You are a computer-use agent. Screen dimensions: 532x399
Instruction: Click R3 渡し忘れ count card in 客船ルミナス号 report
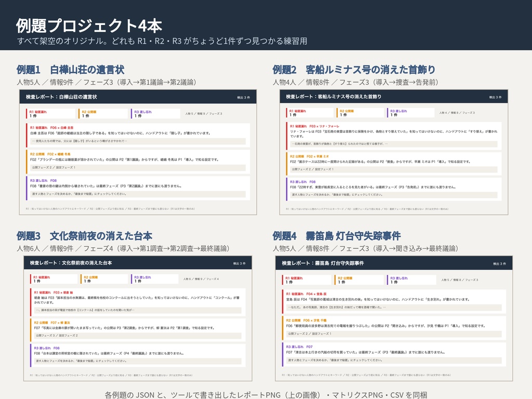(410, 113)
